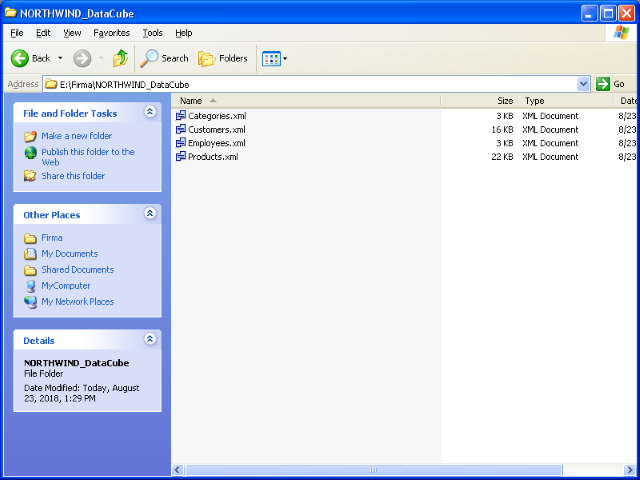Click the 16 KB size of Customers.xml
The height and width of the screenshot is (480, 640).
(x=502, y=130)
